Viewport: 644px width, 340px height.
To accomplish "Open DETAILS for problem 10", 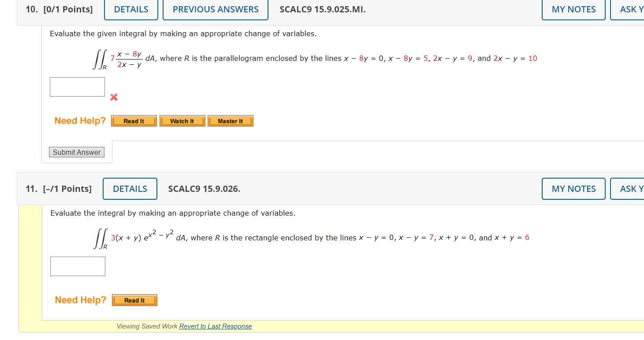I will tap(131, 9).
